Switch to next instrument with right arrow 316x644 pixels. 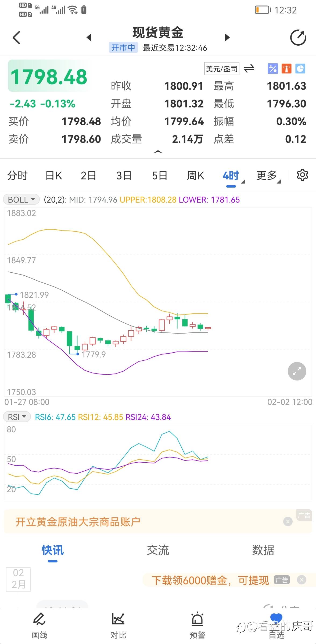pyautogui.click(x=227, y=37)
